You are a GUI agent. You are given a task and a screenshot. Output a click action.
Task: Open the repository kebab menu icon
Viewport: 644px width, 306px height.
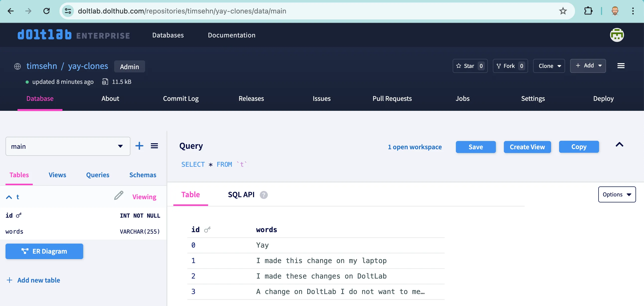click(x=621, y=66)
